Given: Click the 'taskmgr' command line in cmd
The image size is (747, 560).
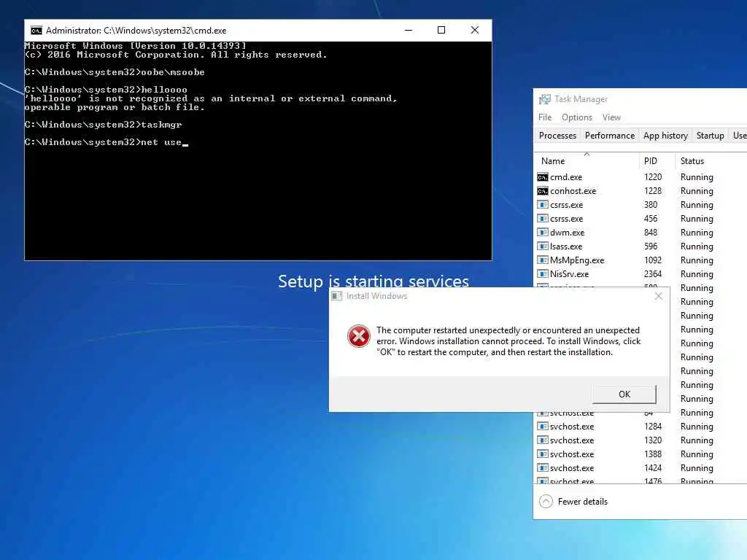Looking at the screenshot, I should pyautogui.click(x=104, y=125).
